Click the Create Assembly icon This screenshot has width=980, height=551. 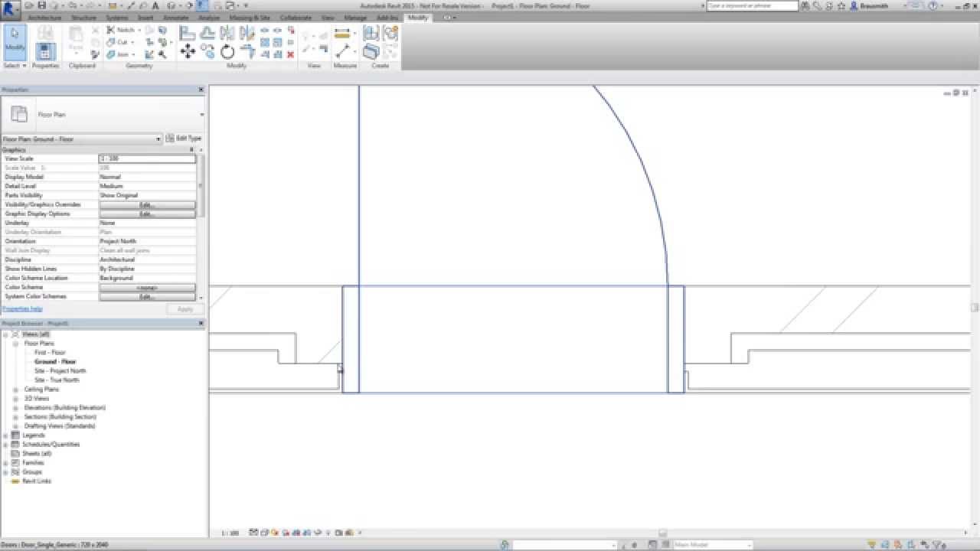[x=371, y=34]
